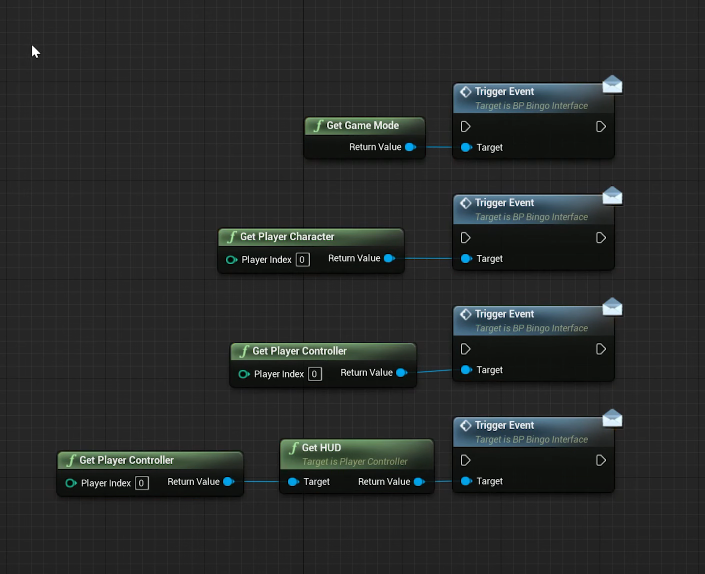Click Target pin of Trigger Event wired to Get Game Mode
This screenshot has height=574, width=705.
point(466,148)
